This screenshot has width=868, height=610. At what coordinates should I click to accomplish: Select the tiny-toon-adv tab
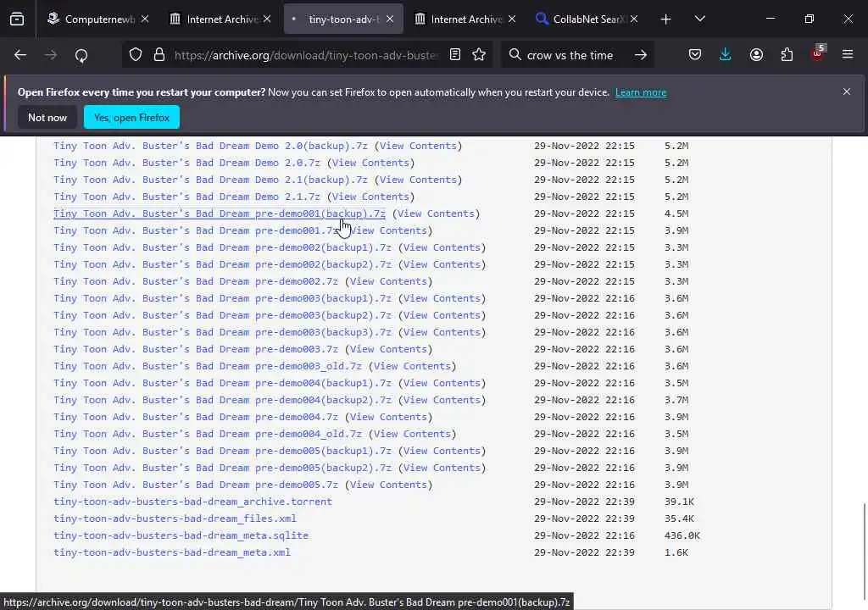pyautogui.click(x=343, y=19)
